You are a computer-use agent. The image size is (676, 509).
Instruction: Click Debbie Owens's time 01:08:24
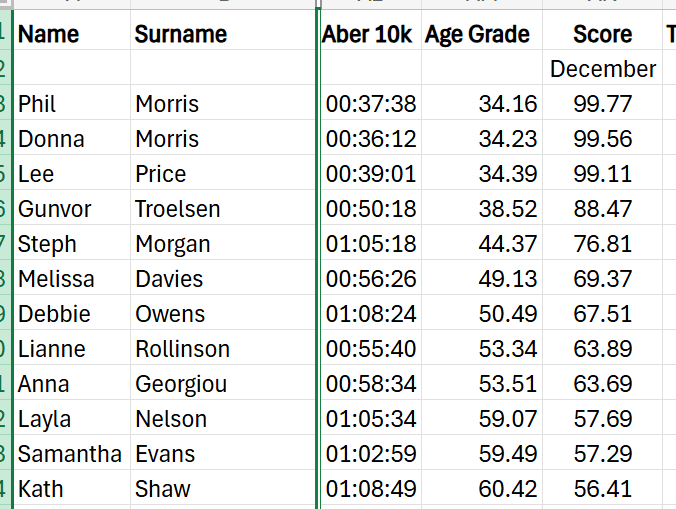(370, 314)
